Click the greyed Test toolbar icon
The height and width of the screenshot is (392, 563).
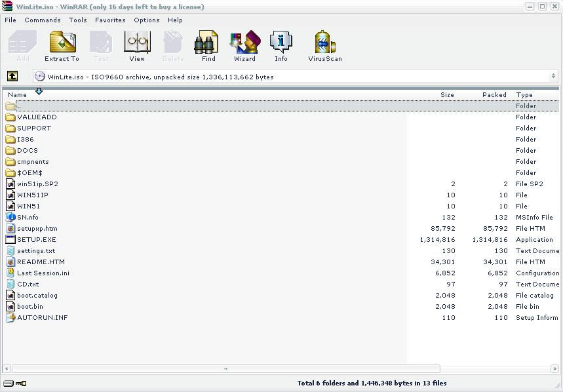[101, 43]
